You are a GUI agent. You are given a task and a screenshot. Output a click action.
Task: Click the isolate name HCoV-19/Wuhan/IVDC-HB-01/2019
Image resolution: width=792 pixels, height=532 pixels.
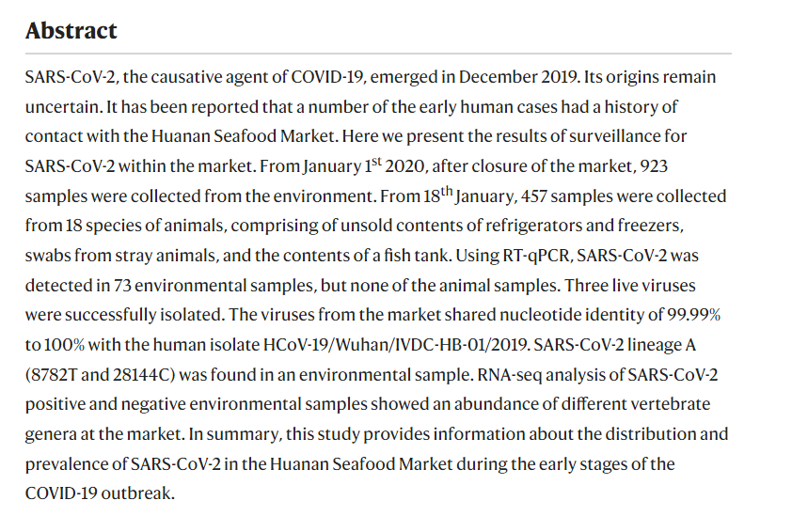395,345
